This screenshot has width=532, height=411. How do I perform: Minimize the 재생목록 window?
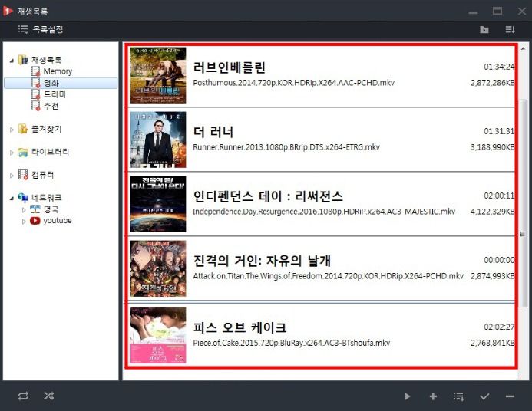tap(473, 12)
